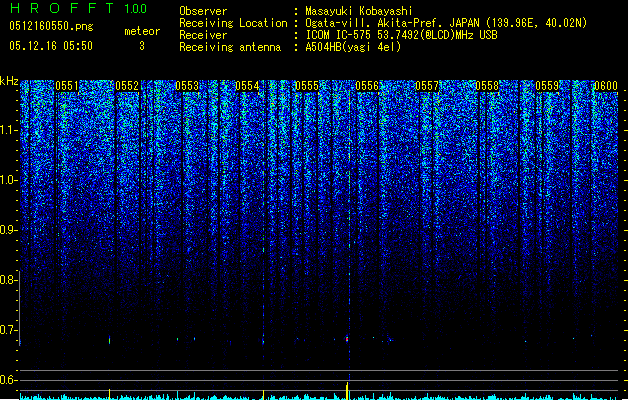Click the 0552 time marker
The height and width of the screenshot is (400, 629).
click(127, 86)
